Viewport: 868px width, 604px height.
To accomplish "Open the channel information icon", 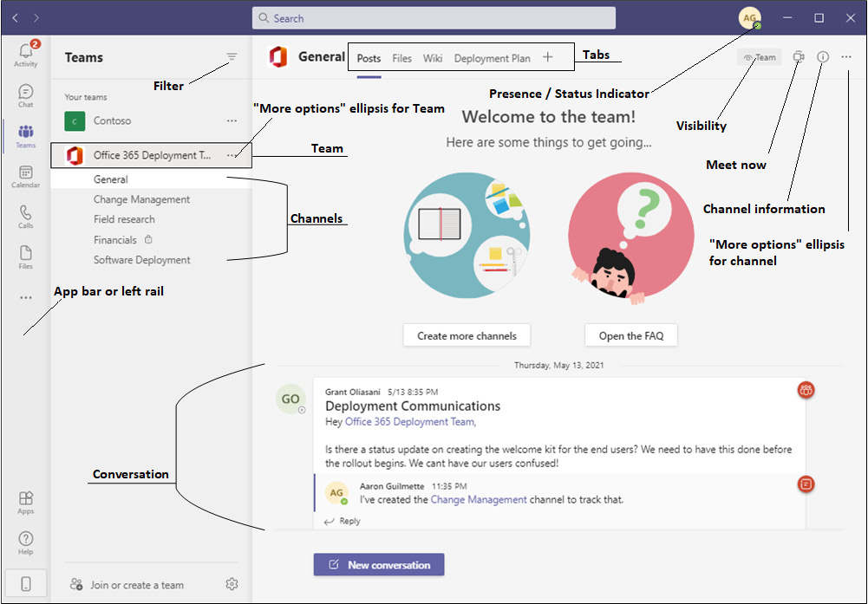I will [823, 57].
